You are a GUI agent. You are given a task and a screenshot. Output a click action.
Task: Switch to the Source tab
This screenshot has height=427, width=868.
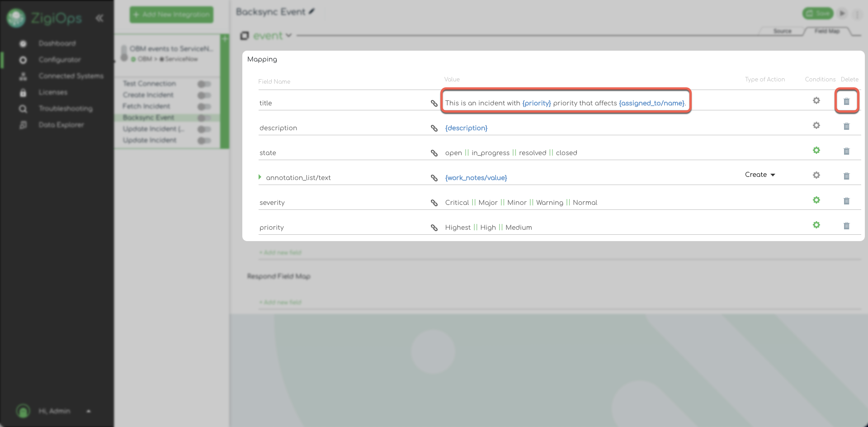(x=782, y=31)
